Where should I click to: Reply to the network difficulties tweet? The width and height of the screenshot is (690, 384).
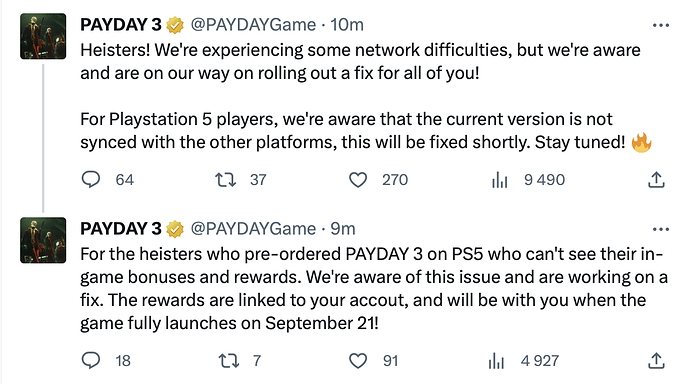tap(91, 179)
